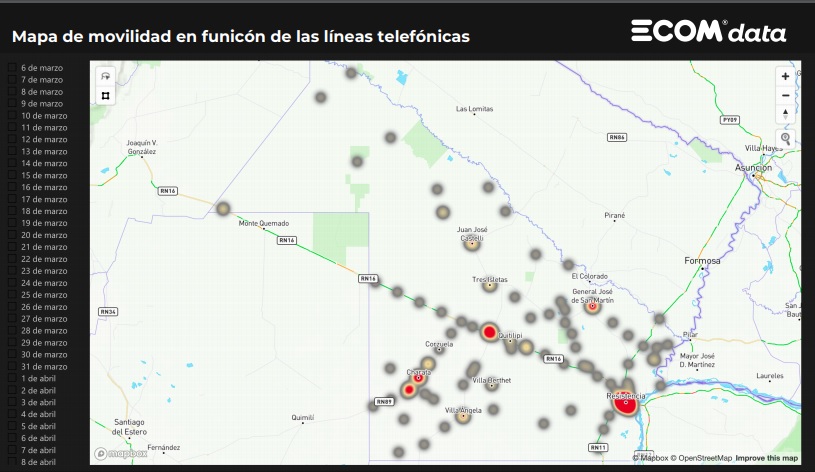Tick the 25 de marzo checkbox

12,295
